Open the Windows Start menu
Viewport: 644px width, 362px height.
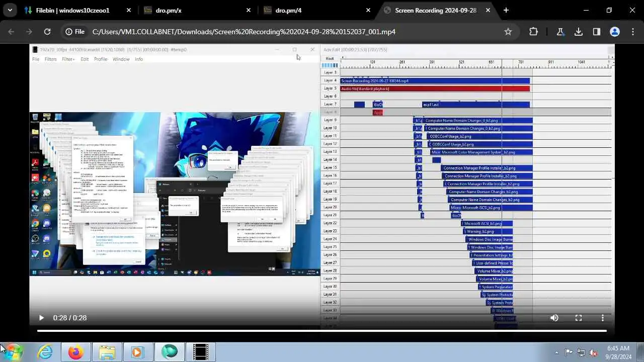click(14, 352)
